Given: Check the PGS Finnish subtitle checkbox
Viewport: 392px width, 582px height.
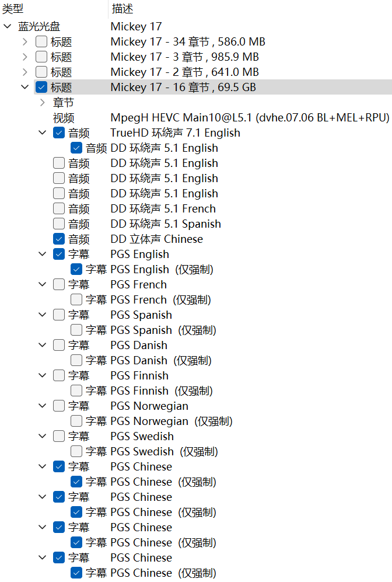Looking at the screenshot, I should [x=58, y=375].
